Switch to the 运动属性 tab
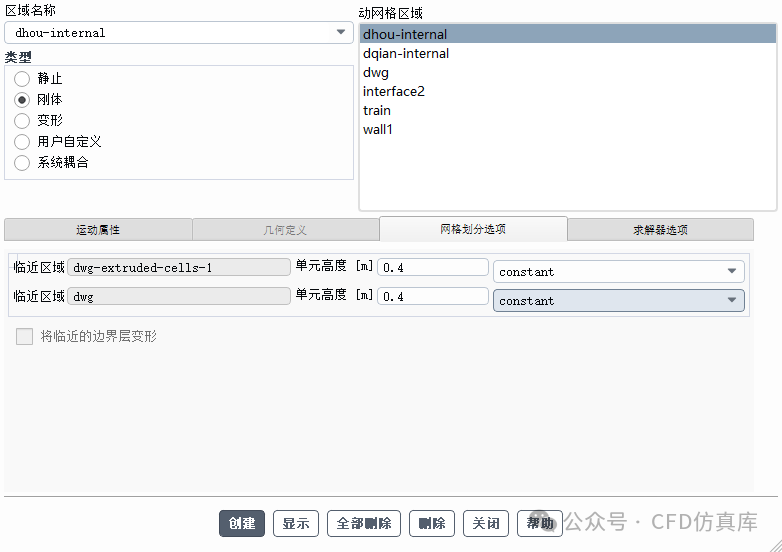782x552 pixels. tap(98, 230)
